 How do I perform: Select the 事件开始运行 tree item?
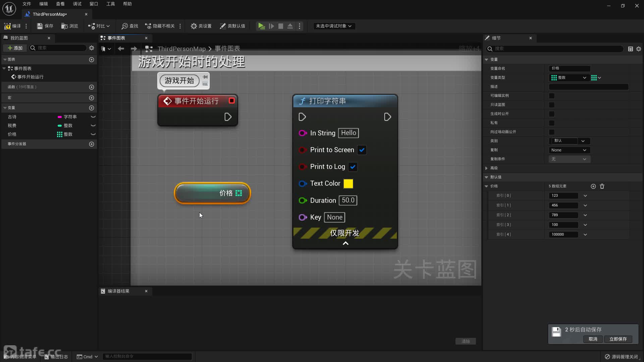(x=31, y=77)
